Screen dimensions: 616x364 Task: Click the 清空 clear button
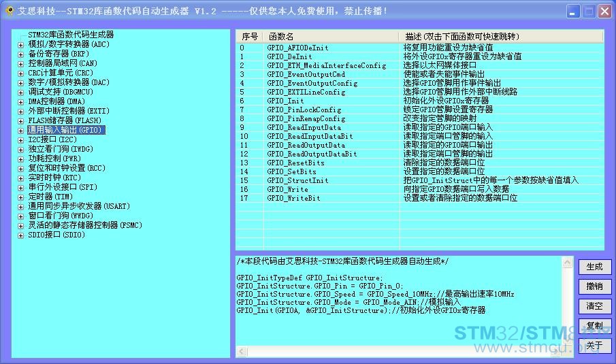[595, 306]
